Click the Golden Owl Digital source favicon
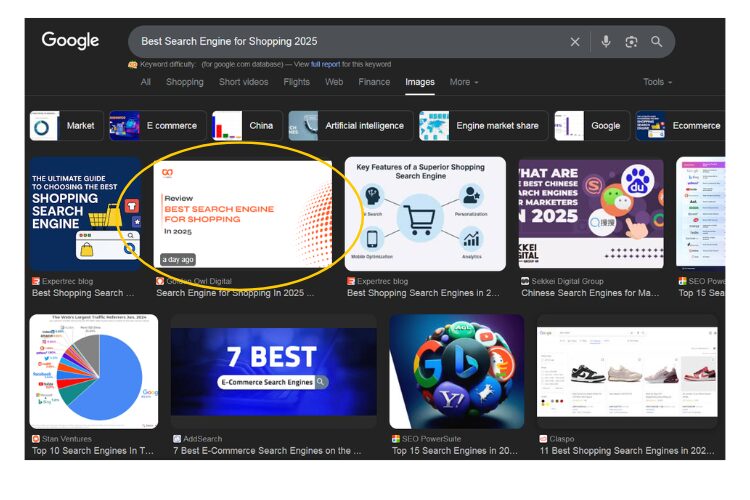 point(160,281)
